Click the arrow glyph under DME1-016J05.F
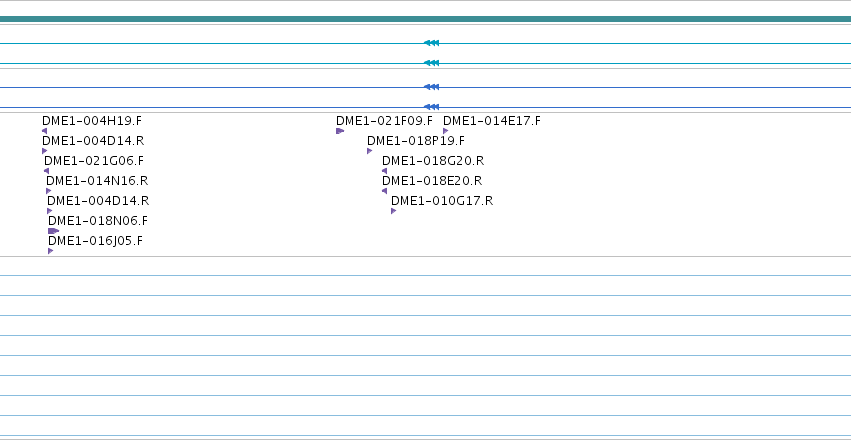This screenshot has height=440, width=851. click(x=50, y=251)
